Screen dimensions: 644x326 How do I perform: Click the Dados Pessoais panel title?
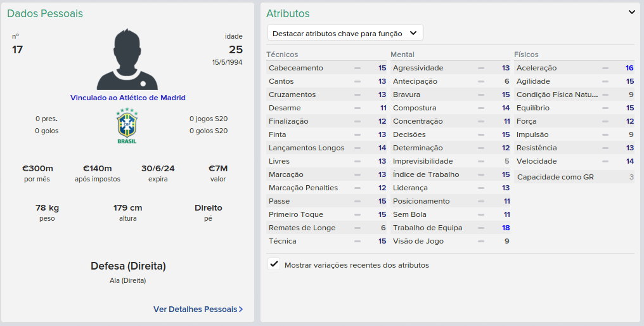click(x=45, y=13)
